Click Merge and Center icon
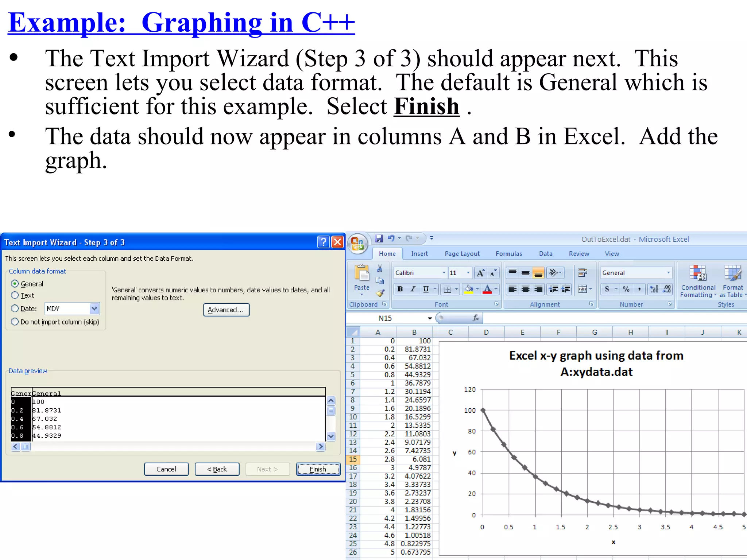 tap(582, 289)
